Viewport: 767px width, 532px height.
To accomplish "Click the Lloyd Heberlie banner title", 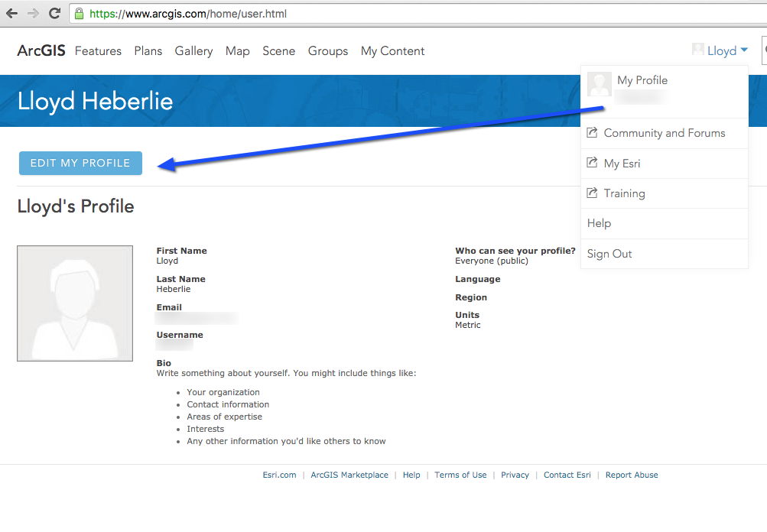I will point(96,102).
